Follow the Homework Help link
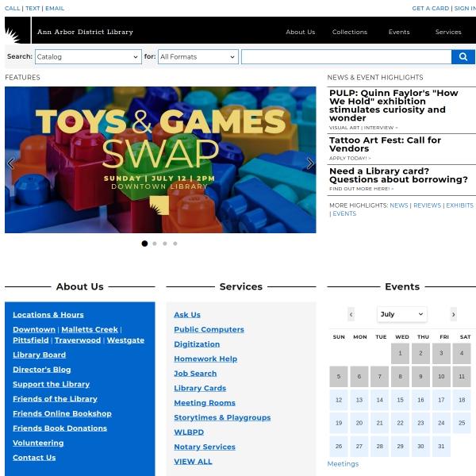 (x=205, y=359)
